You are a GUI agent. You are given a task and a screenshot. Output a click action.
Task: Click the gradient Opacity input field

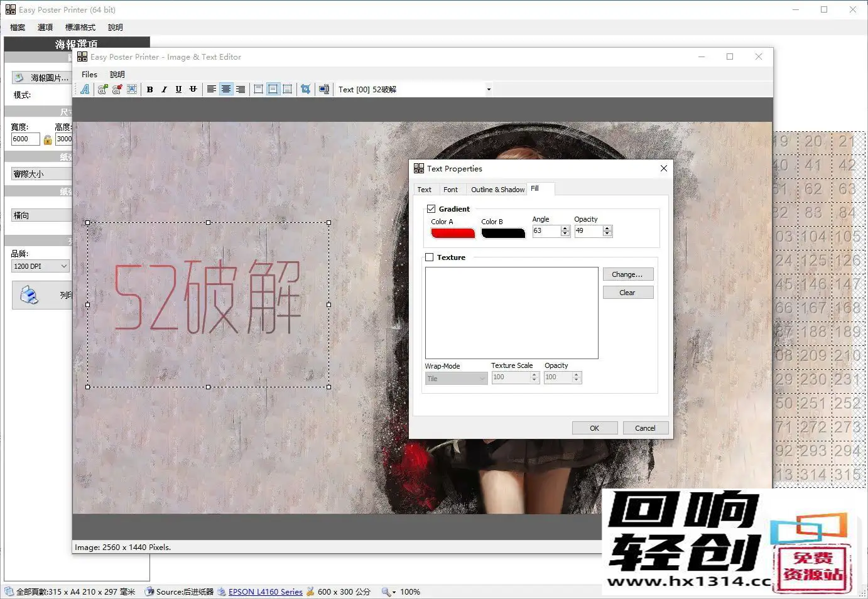click(589, 231)
